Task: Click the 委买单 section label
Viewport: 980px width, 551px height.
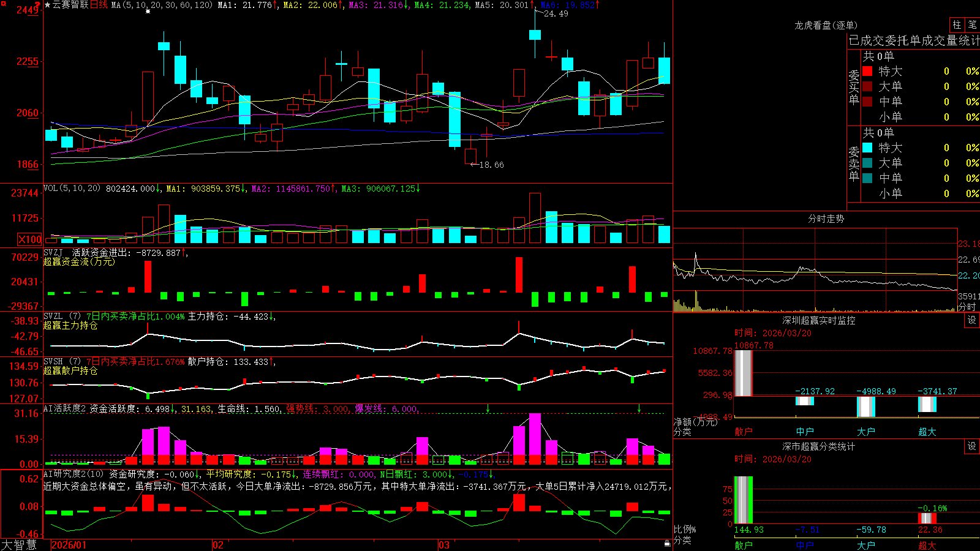Action: coord(854,88)
